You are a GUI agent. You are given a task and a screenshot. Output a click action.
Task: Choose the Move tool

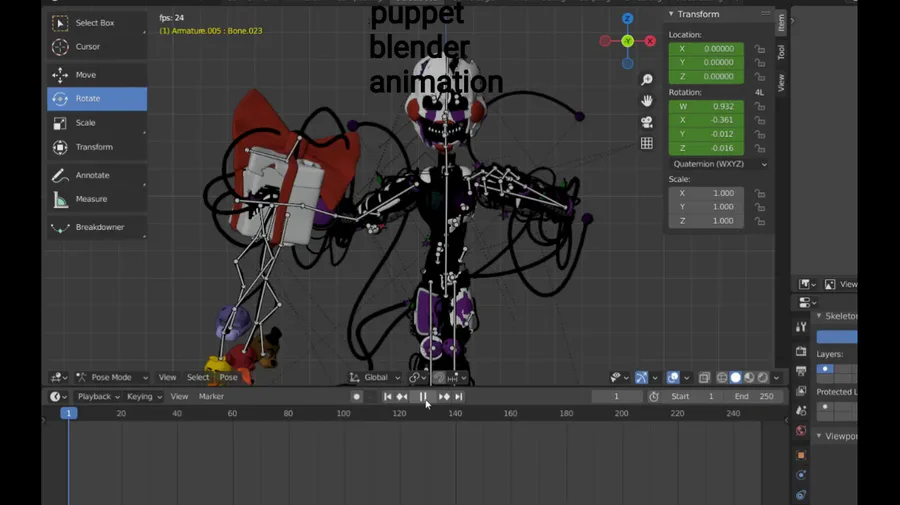(97, 75)
